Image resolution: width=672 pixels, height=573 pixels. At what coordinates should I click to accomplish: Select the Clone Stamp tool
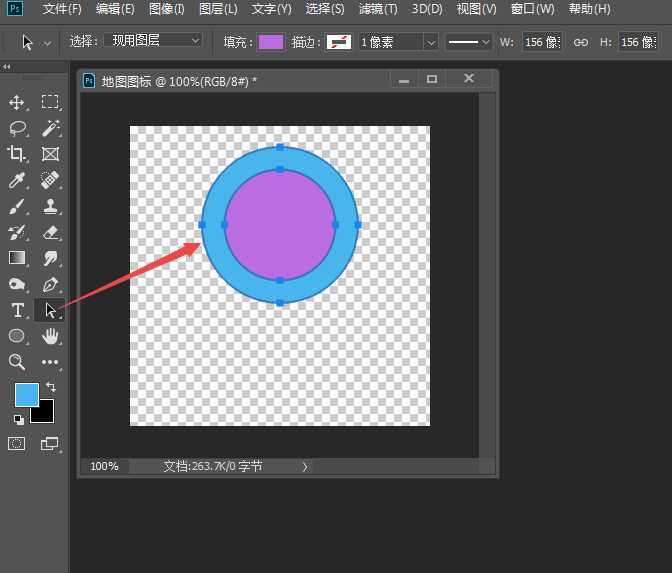50,206
